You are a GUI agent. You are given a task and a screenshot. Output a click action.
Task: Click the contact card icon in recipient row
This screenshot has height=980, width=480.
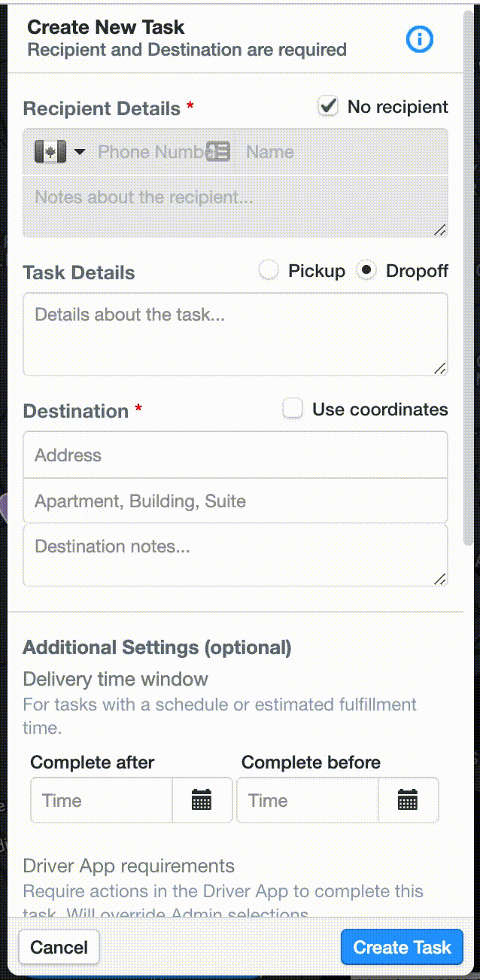click(x=218, y=151)
